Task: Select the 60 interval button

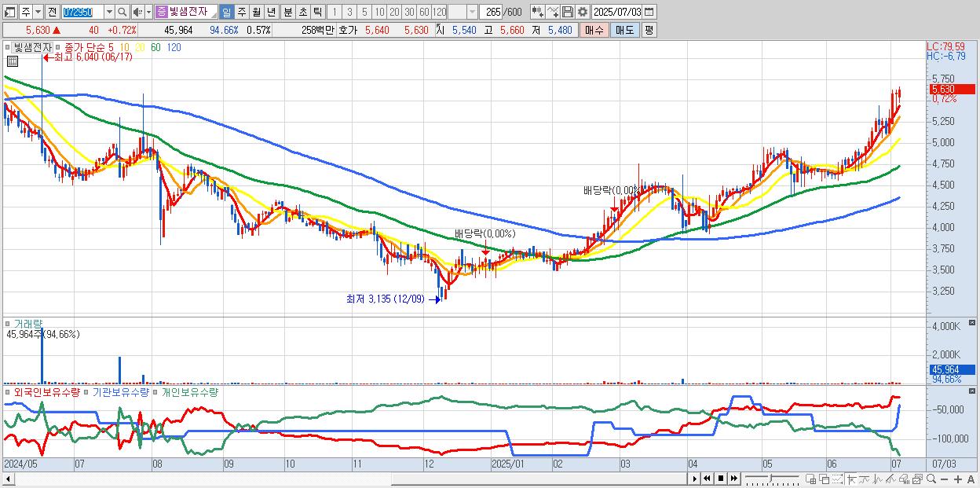Action: click(424, 12)
